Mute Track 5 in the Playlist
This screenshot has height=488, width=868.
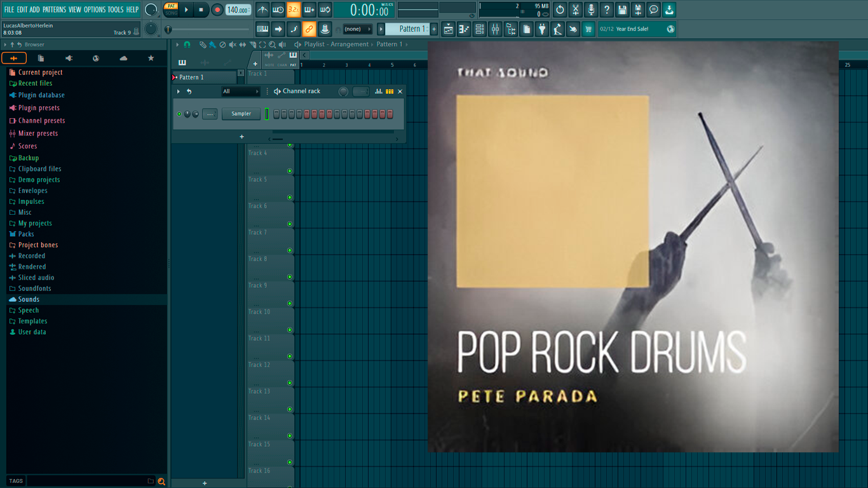pyautogui.click(x=290, y=198)
